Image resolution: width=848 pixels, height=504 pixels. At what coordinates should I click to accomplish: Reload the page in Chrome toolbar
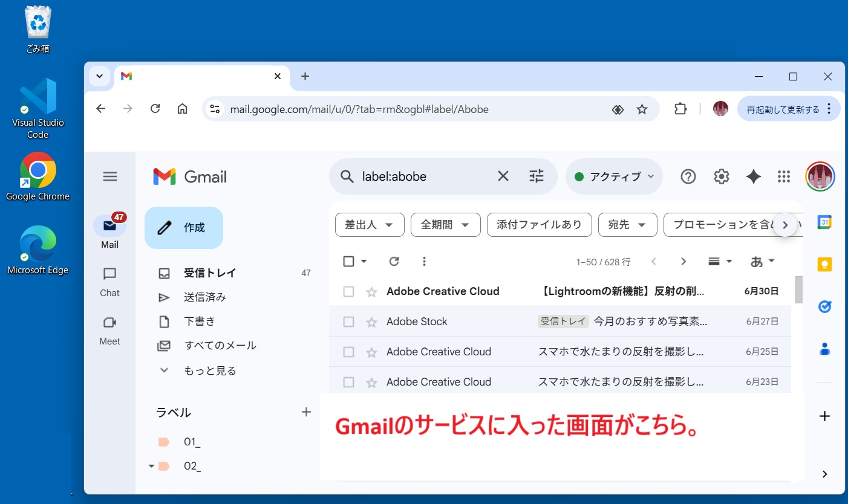pos(155,109)
